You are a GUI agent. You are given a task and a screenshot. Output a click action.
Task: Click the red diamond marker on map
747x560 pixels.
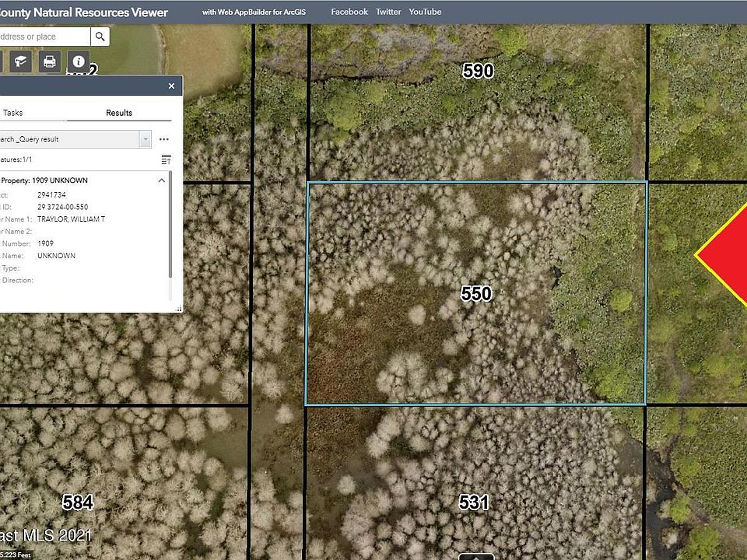click(x=724, y=255)
